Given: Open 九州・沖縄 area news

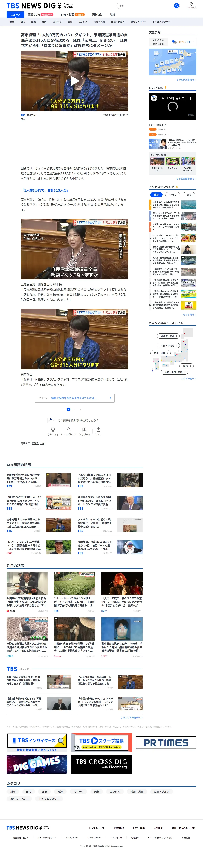Looking at the screenshot, I should pos(161,353).
